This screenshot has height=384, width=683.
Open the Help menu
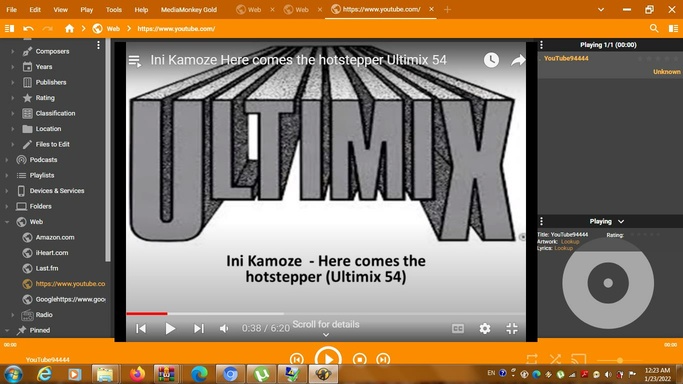(141, 10)
